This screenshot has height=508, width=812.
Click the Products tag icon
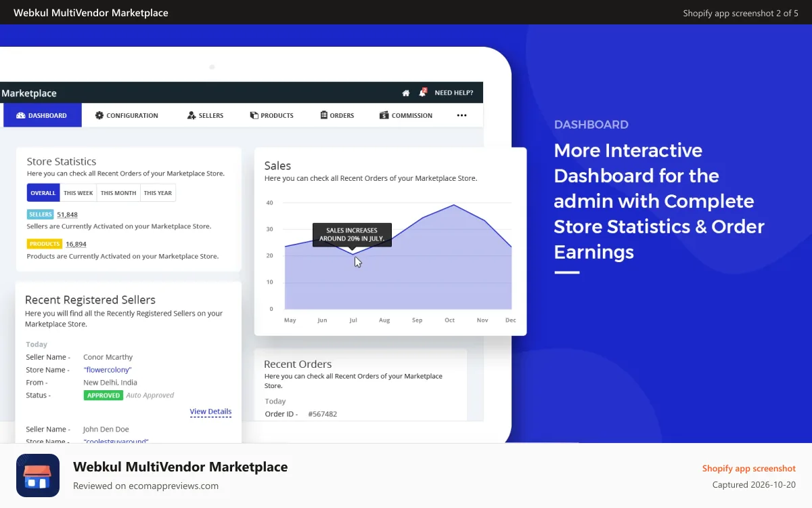[254, 115]
